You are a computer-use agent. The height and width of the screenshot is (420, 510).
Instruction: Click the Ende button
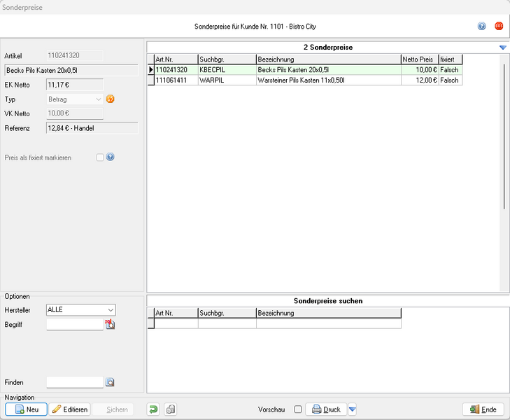pyautogui.click(x=483, y=409)
